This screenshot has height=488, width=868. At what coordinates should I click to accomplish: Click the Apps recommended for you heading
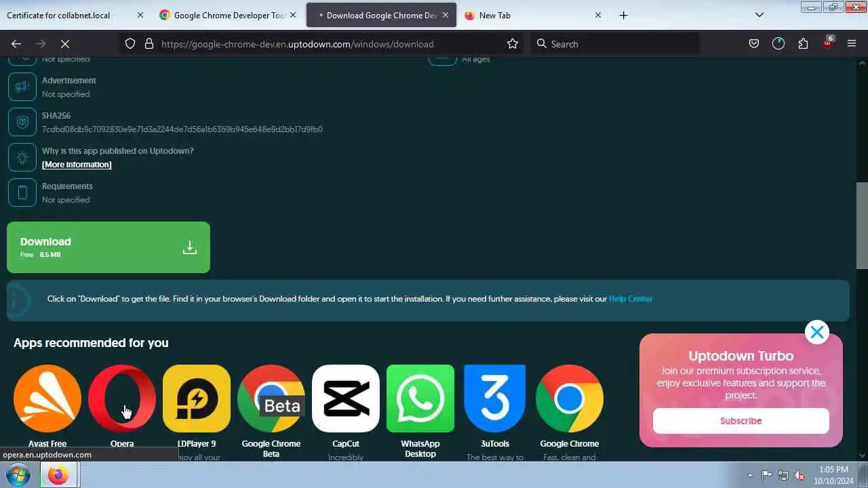(x=91, y=343)
